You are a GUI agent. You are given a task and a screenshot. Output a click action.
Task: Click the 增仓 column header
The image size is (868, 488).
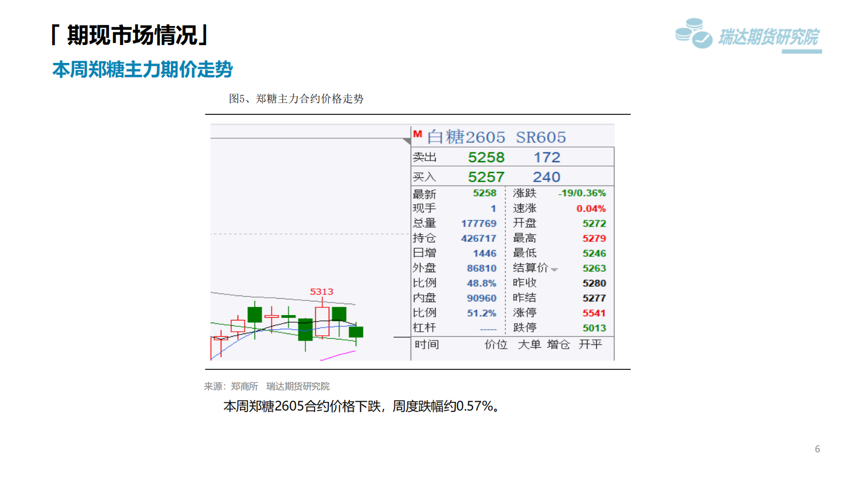click(x=558, y=344)
